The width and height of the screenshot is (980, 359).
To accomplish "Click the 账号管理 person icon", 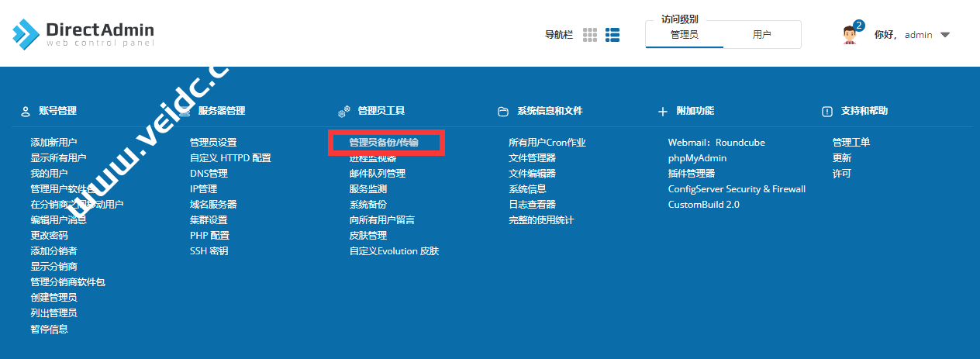I will (26, 112).
